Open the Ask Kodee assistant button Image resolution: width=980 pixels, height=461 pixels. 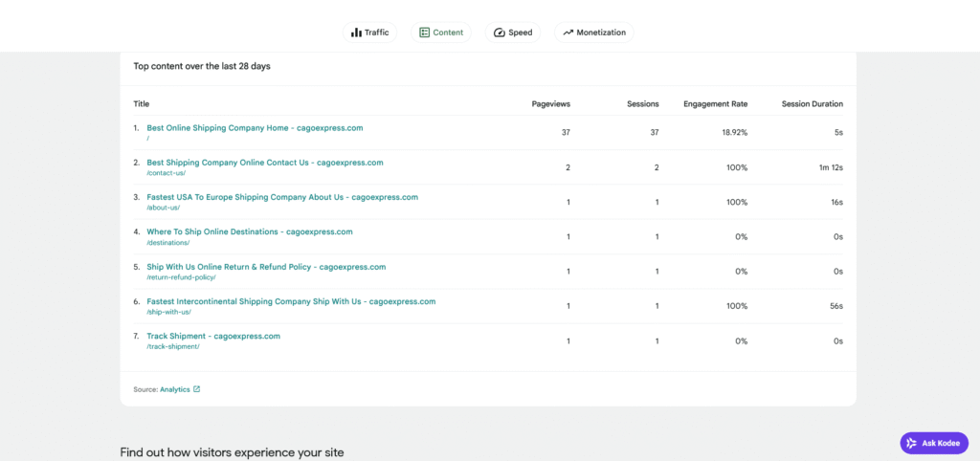pyautogui.click(x=934, y=443)
